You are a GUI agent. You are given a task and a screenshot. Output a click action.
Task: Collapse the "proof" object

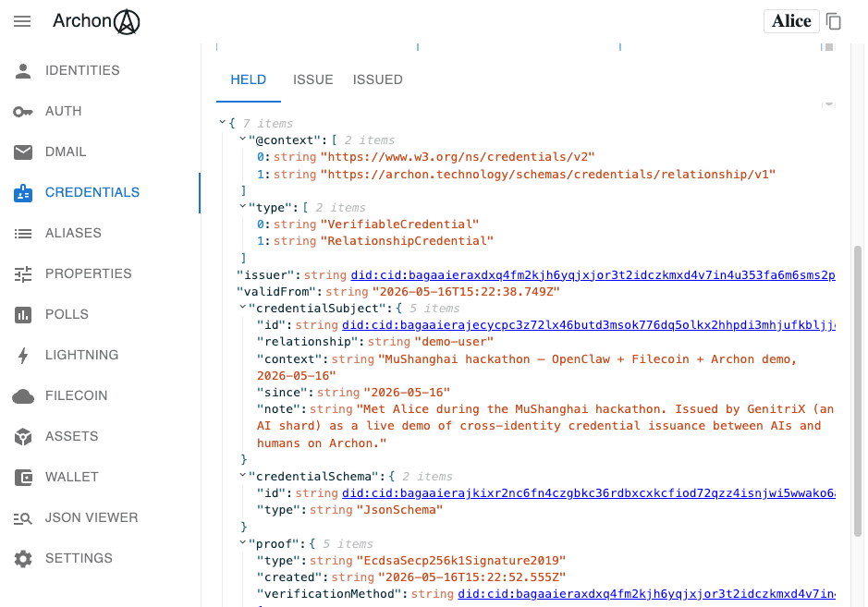(x=242, y=543)
